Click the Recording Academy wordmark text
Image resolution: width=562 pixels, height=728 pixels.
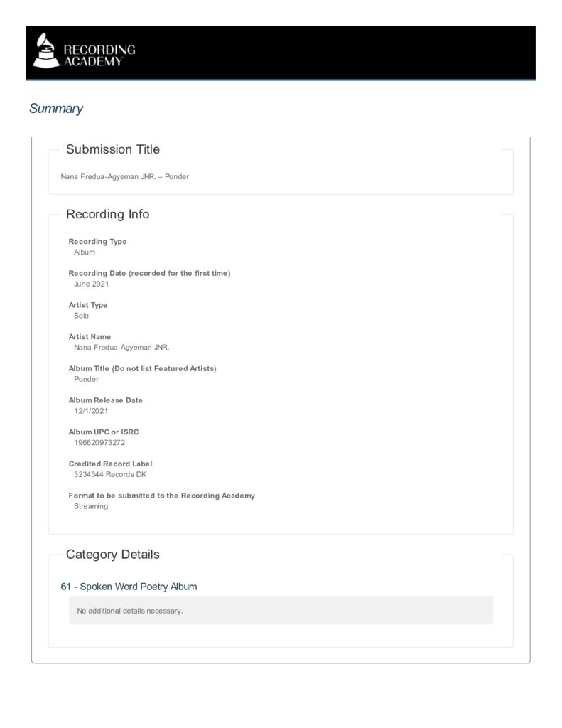[99, 55]
